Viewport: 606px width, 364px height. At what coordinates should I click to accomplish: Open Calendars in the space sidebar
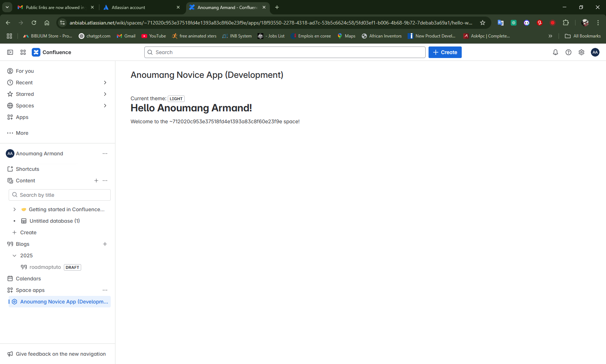[x=58, y=279]
